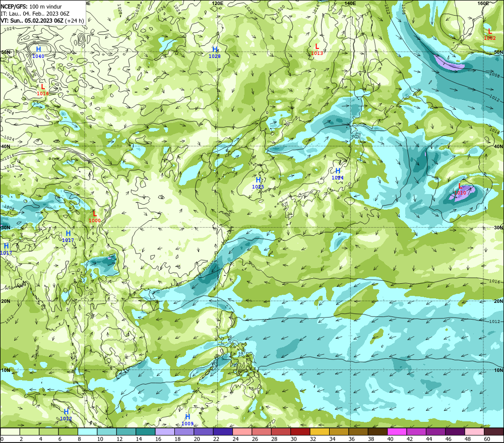Click the 140E longitude label
Screen dimensions: 504x443
click(x=350, y=3)
